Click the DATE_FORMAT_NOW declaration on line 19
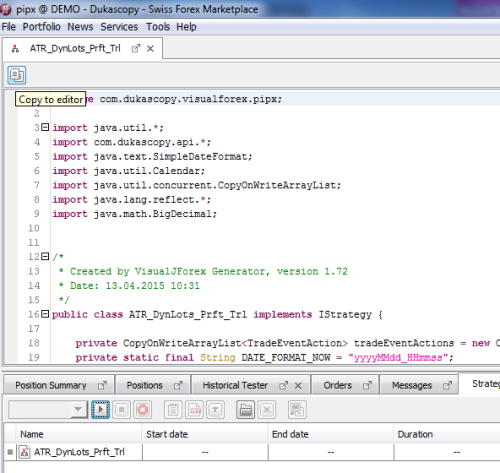The image size is (500, 473). (x=264, y=357)
